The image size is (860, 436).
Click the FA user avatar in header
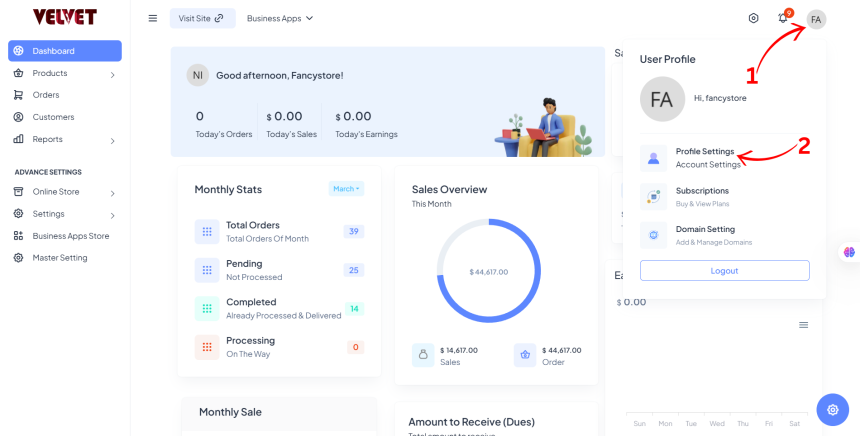pyautogui.click(x=816, y=19)
